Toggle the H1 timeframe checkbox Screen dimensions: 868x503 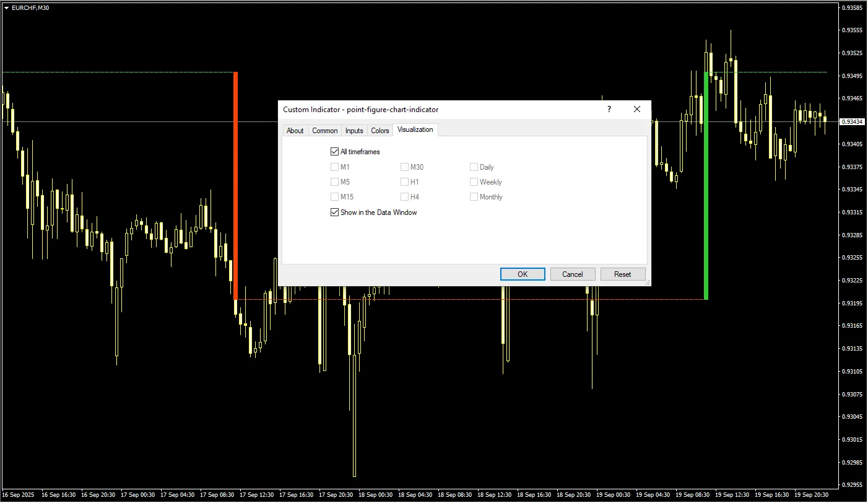click(404, 182)
